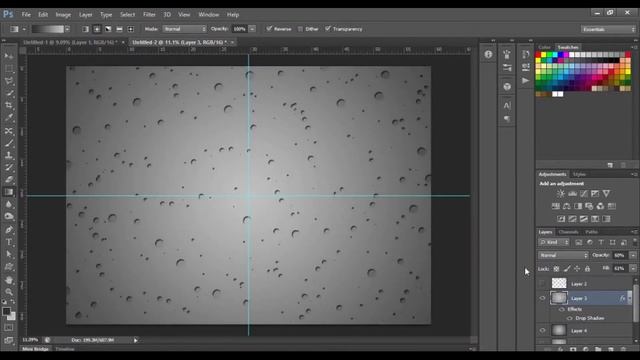Select the Zoom tool
The width and height of the screenshot is (640, 360).
(x=9, y=292)
